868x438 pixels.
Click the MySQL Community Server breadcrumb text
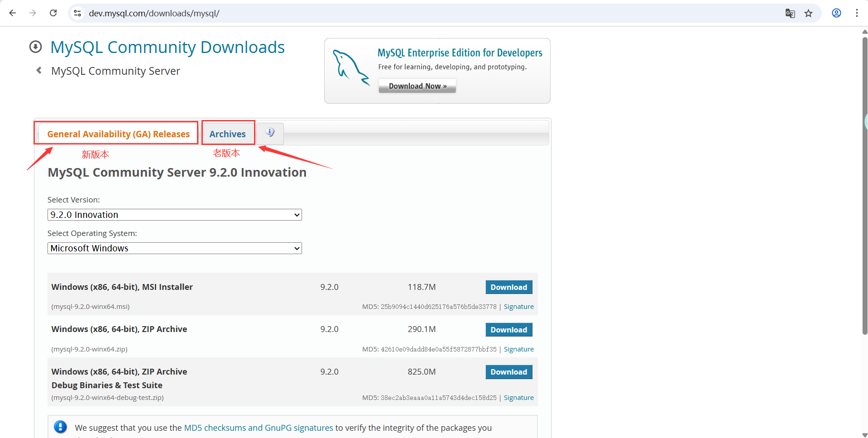tap(115, 71)
